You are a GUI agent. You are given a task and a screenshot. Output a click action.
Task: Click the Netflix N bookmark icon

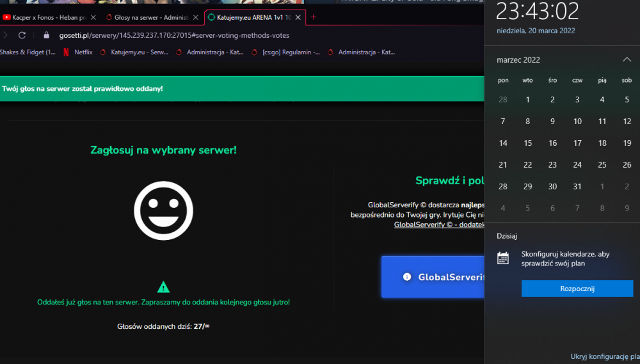point(66,52)
